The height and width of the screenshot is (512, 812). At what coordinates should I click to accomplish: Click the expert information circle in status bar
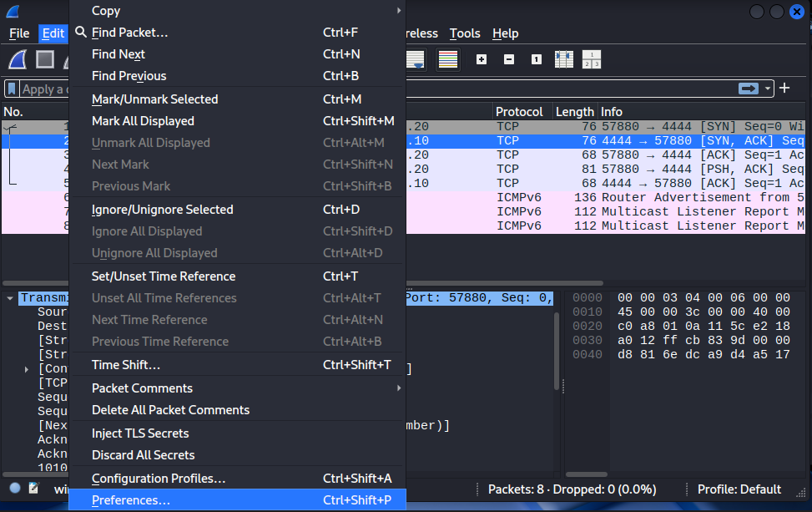[x=15, y=489]
